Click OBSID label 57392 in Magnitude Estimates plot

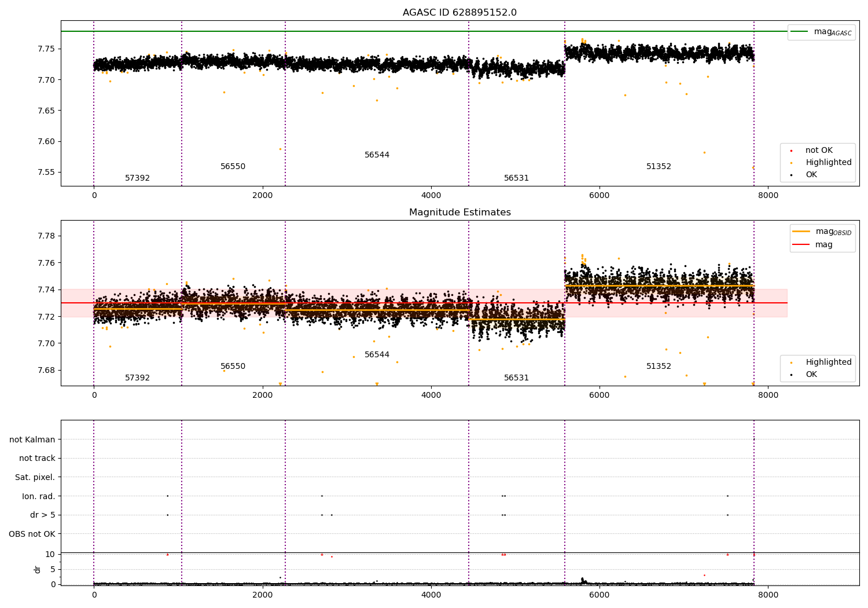click(137, 378)
